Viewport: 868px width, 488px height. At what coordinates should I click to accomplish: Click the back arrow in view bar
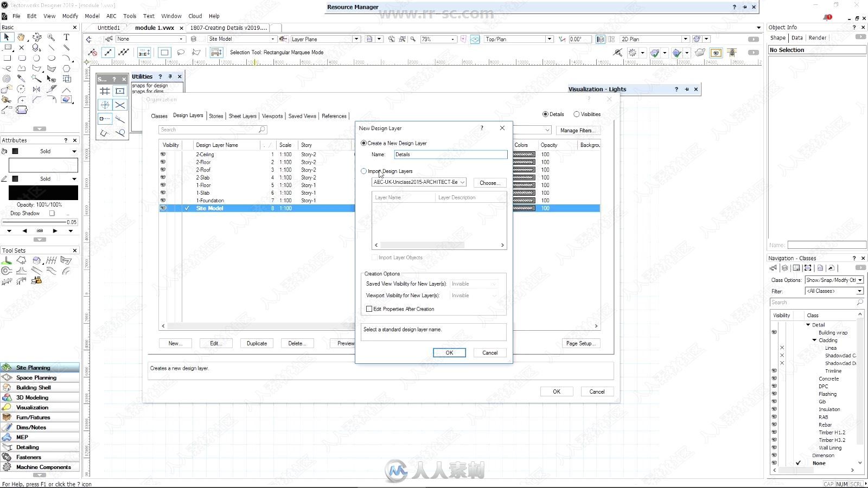(89, 39)
